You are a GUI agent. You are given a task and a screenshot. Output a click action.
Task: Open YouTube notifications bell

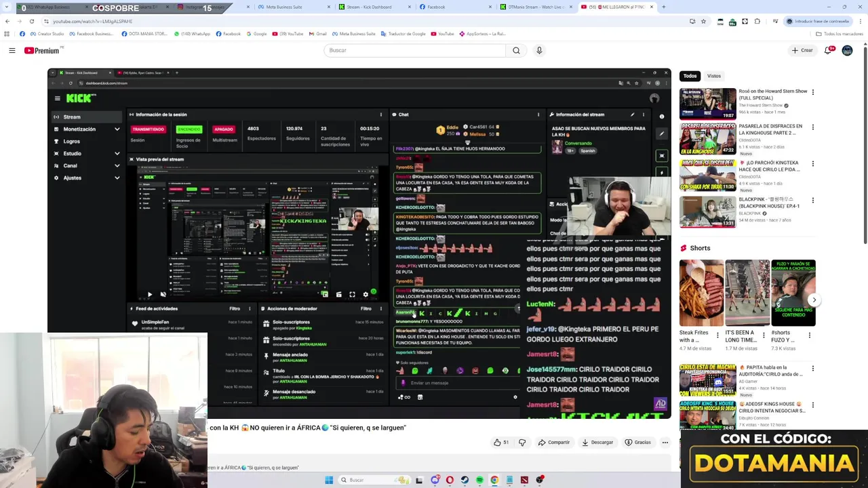828,50
